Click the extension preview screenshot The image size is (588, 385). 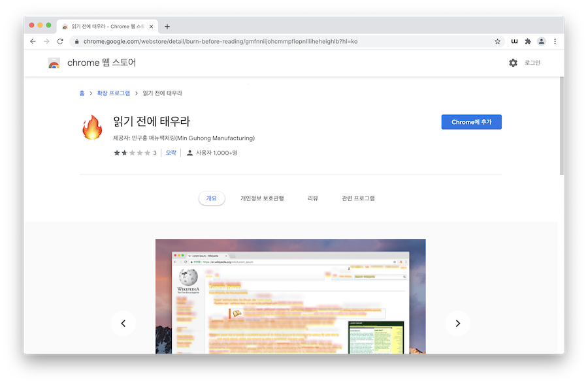point(290,296)
